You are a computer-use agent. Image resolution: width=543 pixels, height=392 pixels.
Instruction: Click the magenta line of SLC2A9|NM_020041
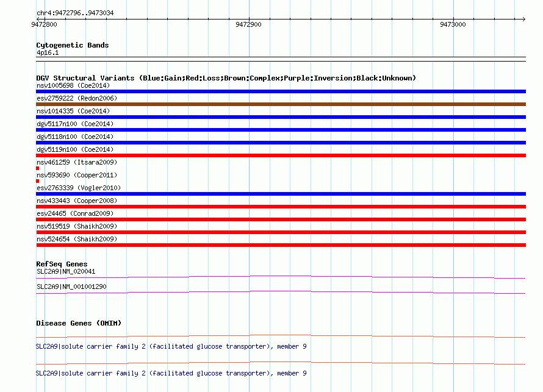tap(281, 277)
